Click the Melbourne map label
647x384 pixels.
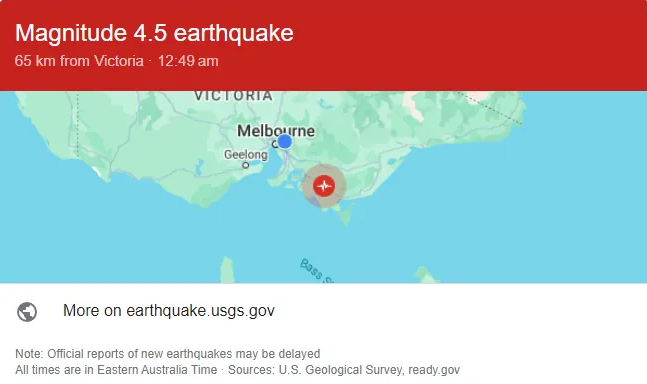pos(276,131)
